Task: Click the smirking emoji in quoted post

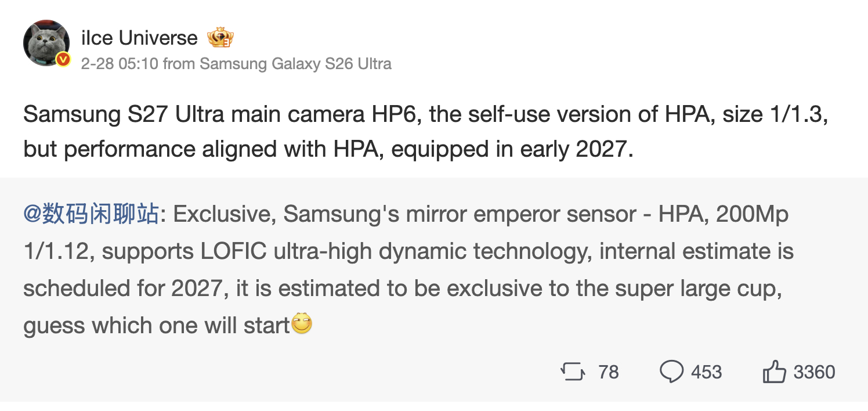Action: 301,324
